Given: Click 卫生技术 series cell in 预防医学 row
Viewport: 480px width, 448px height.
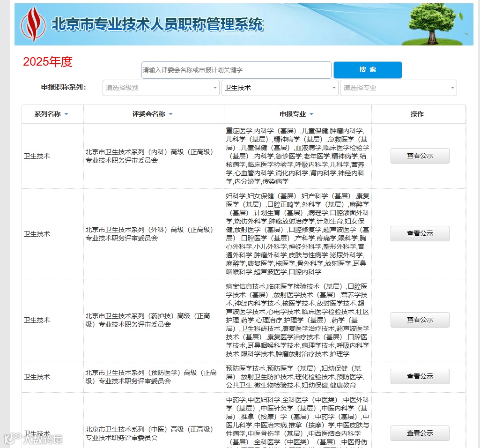Looking at the screenshot, I should [52, 377].
